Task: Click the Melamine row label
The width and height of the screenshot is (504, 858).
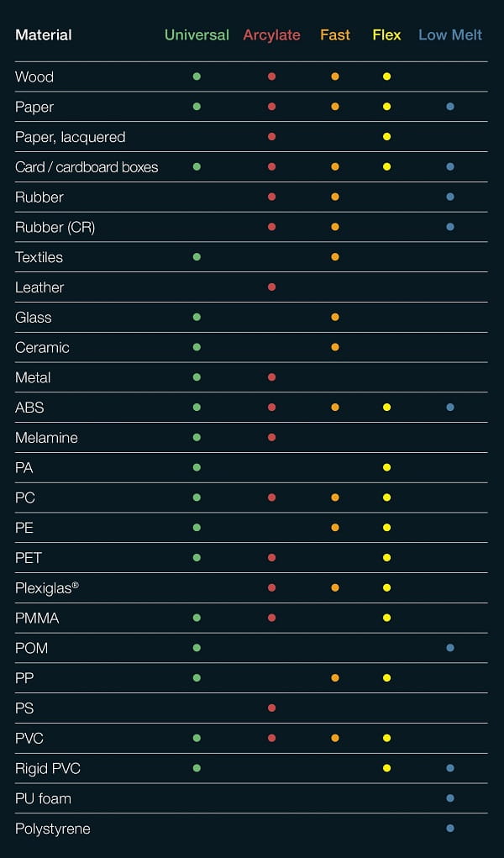Action: 46,438
